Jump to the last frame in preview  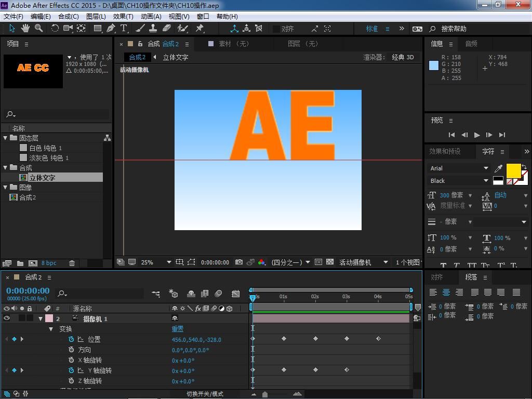(502, 135)
